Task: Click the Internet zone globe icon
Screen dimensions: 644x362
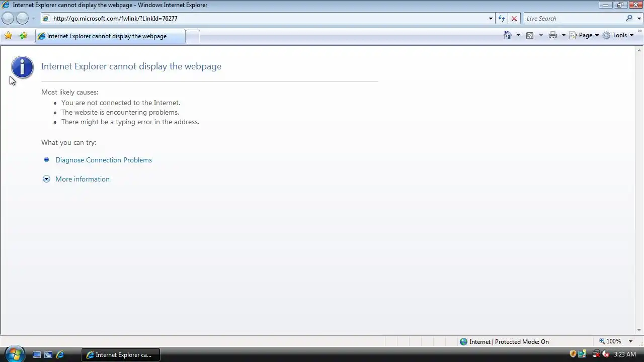Action: [463, 341]
